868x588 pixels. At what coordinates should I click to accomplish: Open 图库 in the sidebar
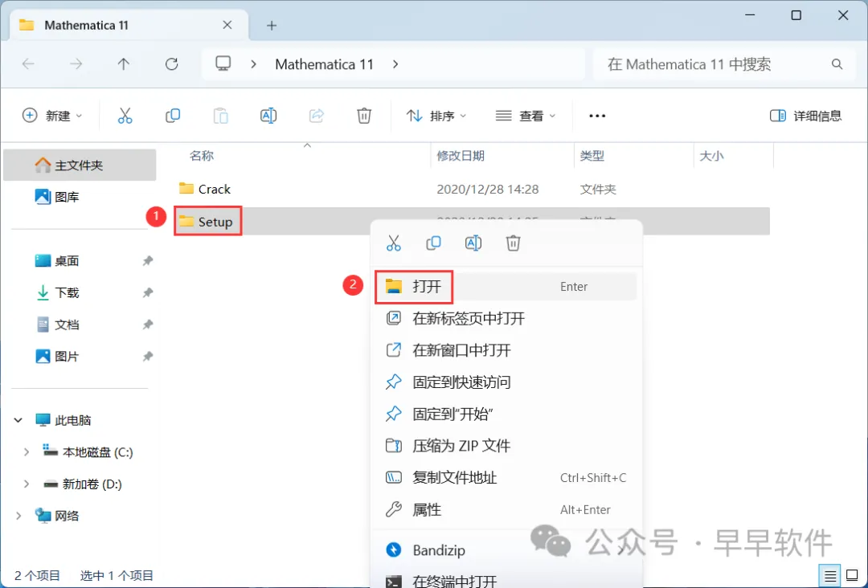pos(79,197)
